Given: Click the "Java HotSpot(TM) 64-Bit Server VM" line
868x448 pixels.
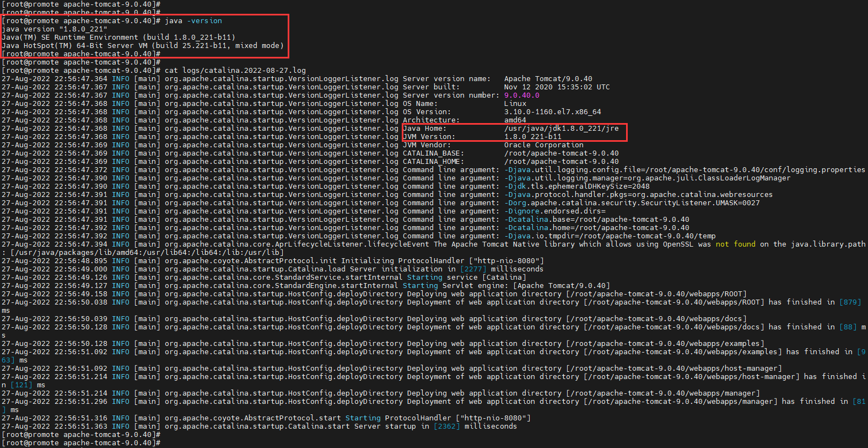Looking at the screenshot, I should tap(143, 46).
